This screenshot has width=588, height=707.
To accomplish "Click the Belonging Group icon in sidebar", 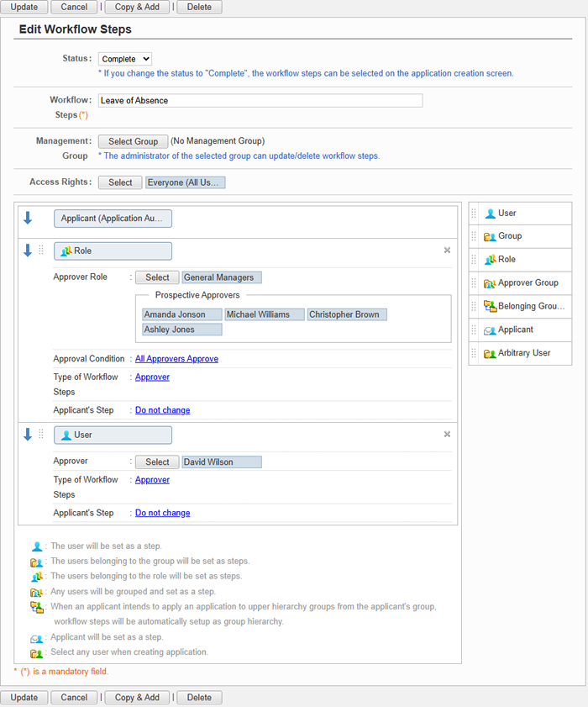I will click(x=490, y=306).
